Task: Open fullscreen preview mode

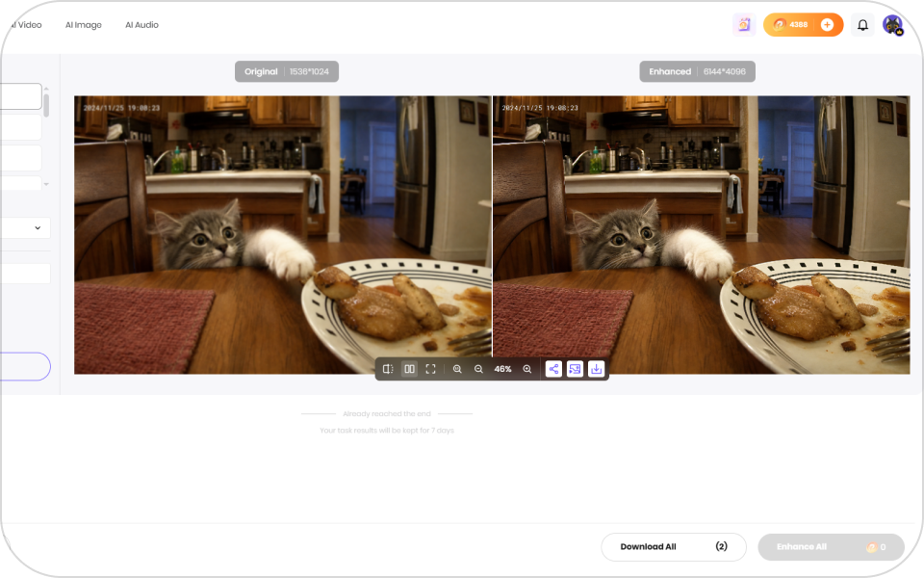Action: [431, 369]
